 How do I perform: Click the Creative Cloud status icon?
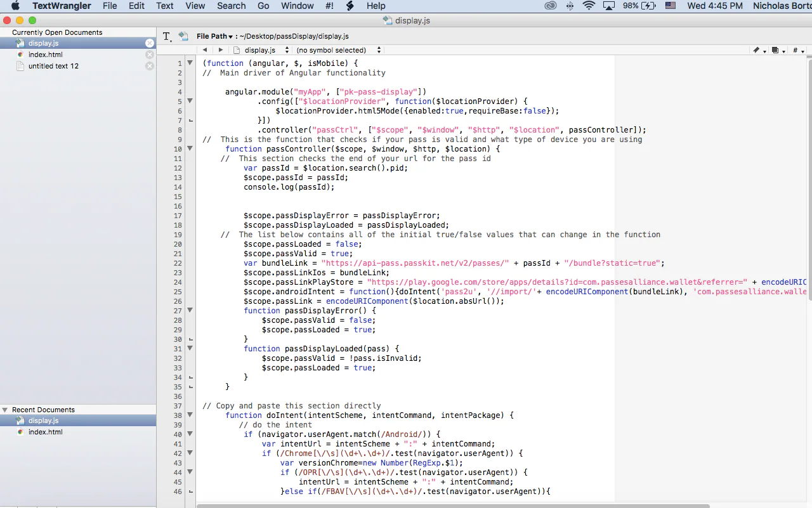click(551, 6)
